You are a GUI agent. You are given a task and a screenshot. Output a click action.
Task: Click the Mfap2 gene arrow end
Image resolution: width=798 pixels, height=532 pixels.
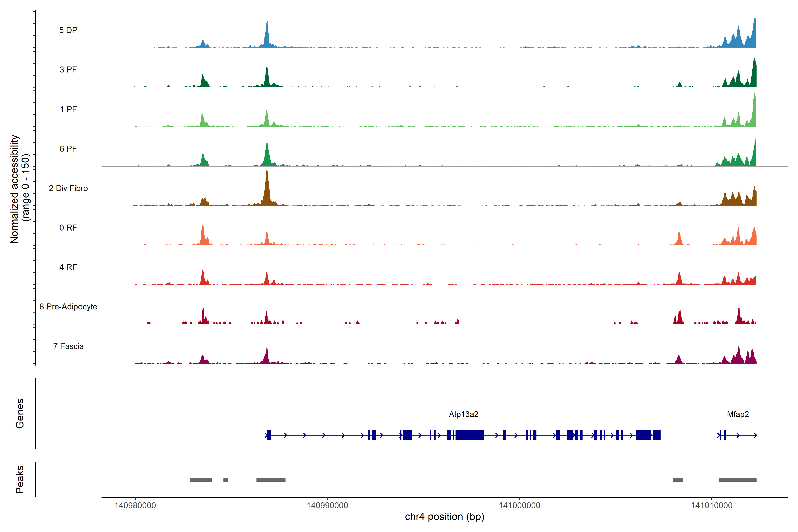[755, 435]
